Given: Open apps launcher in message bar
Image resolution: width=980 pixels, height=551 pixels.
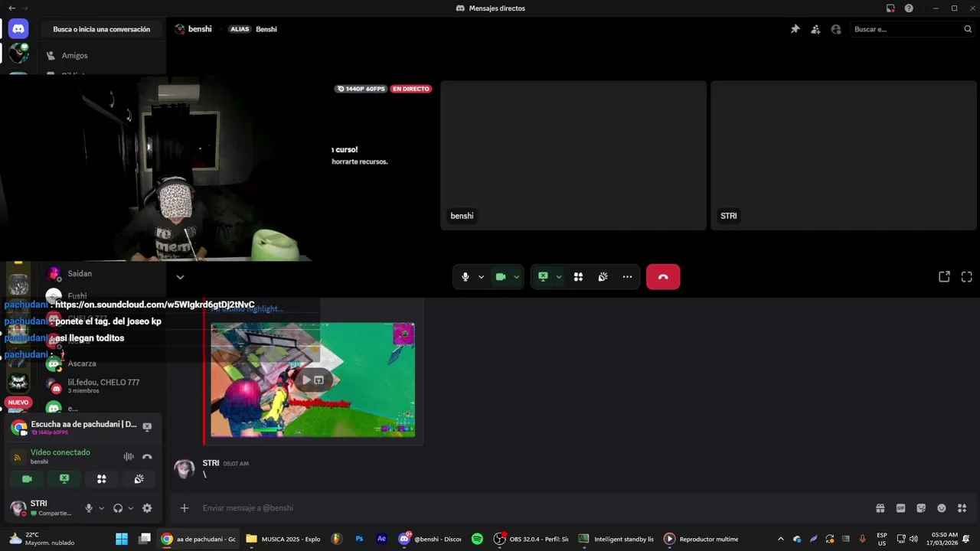Looking at the screenshot, I should pos(962,508).
